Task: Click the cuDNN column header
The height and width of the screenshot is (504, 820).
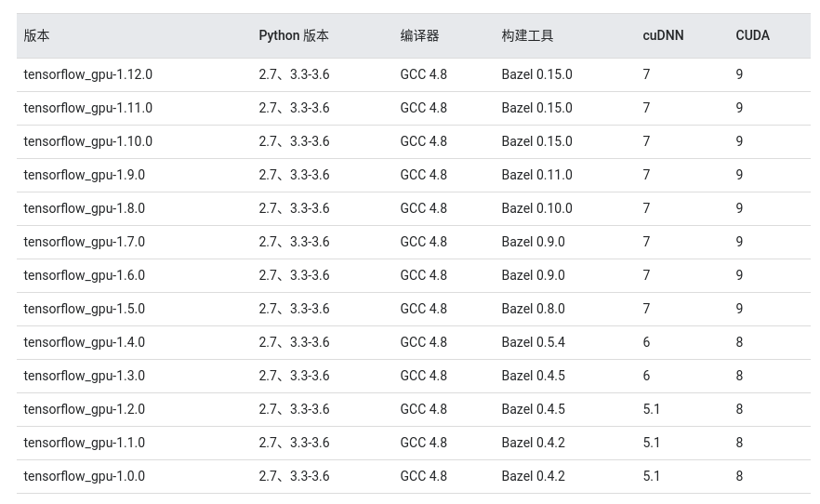Action: (x=663, y=35)
